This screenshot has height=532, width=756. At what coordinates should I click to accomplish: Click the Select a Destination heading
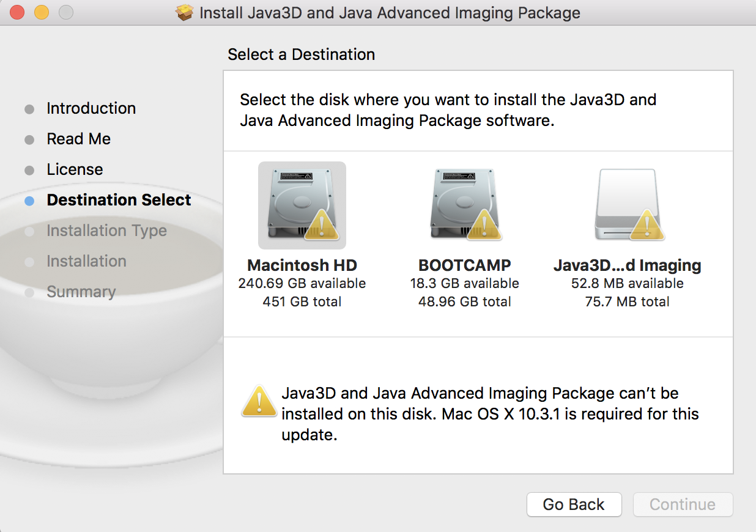point(301,54)
